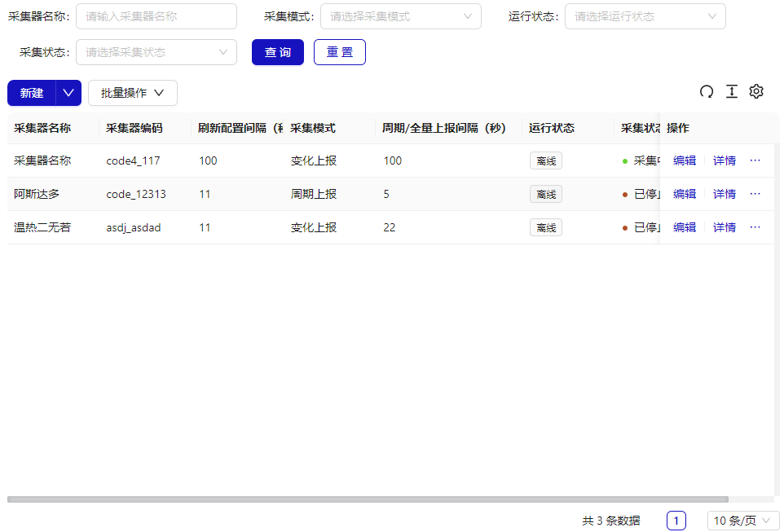The height and width of the screenshot is (532, 784).
Task: Expand the arrow next to 新建 button
Action: pos(68,93)
